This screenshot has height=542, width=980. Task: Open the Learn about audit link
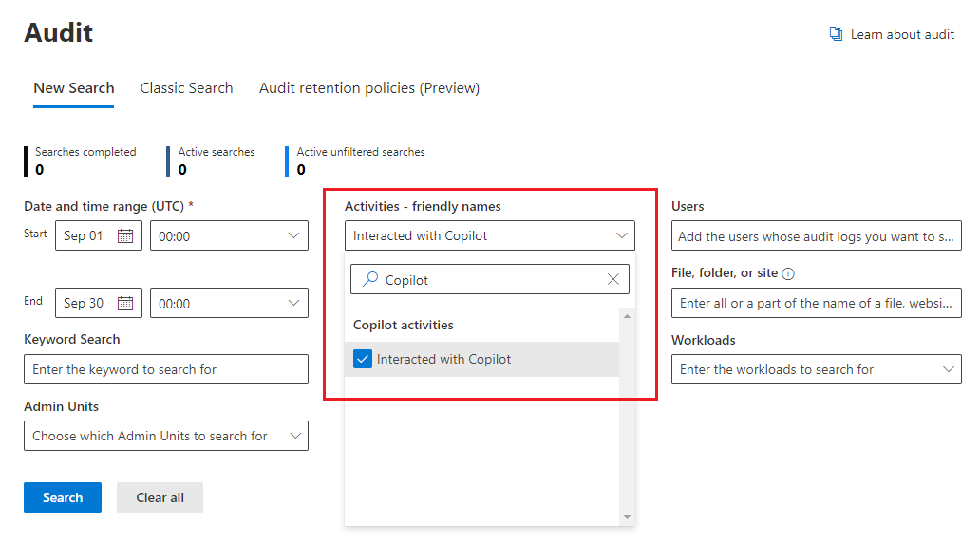pyautogui.click(x=902, y=34)
